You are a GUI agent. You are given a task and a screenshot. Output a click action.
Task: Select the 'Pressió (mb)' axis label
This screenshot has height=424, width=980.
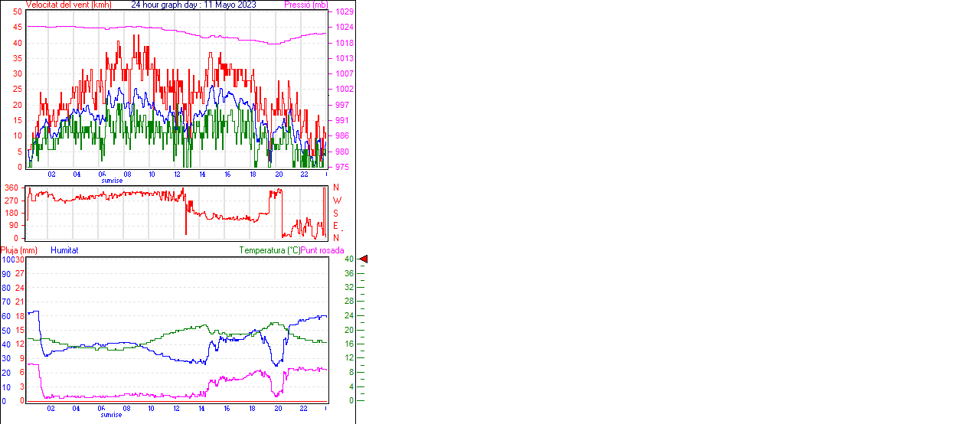point(305,5)
